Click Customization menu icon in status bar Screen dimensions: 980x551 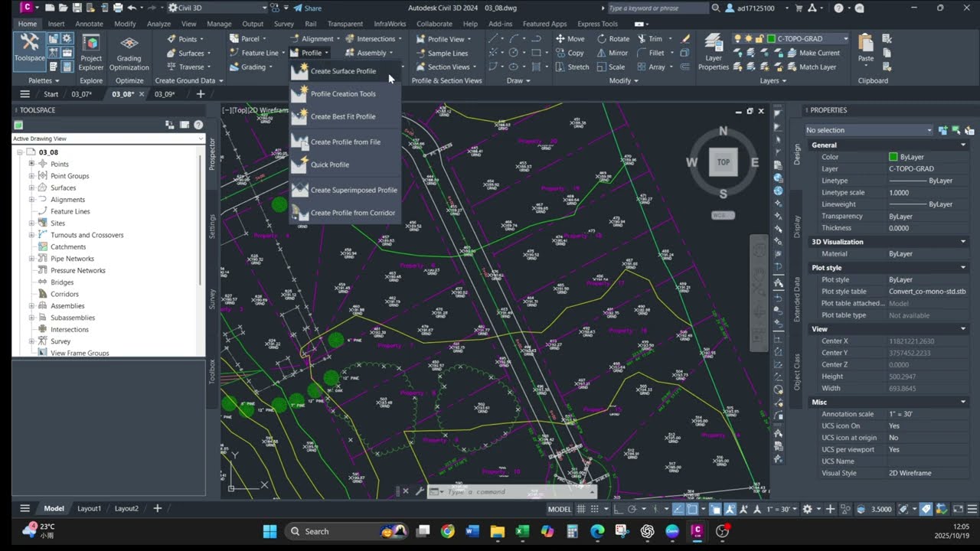pyautogui.click(x=972, y=509)
